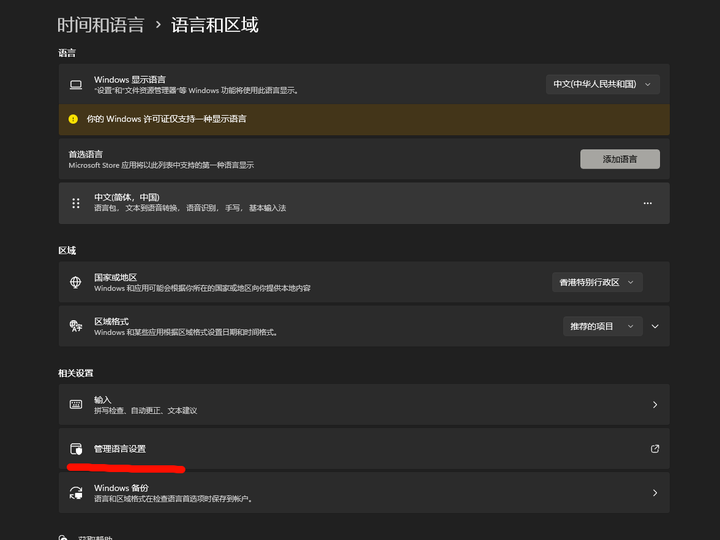Click the laptop icon beside Windows 显示语言
This screenshot has width=720, height=540.
(x=76, y=85)
